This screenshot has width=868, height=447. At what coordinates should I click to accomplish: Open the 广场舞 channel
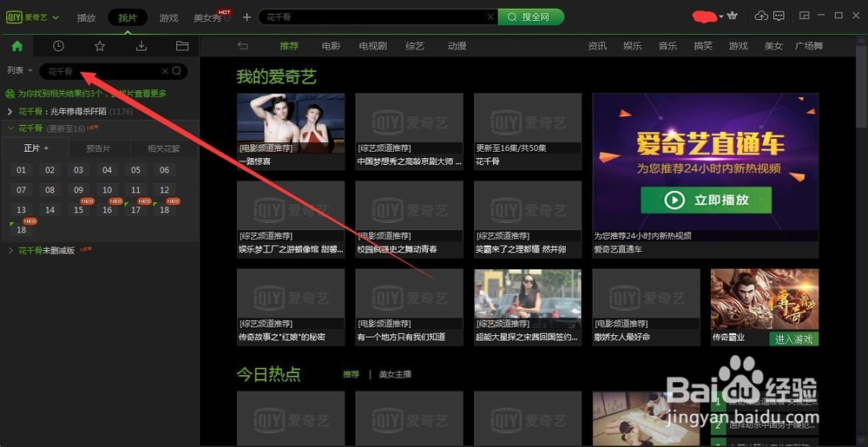tap(809, 46)
